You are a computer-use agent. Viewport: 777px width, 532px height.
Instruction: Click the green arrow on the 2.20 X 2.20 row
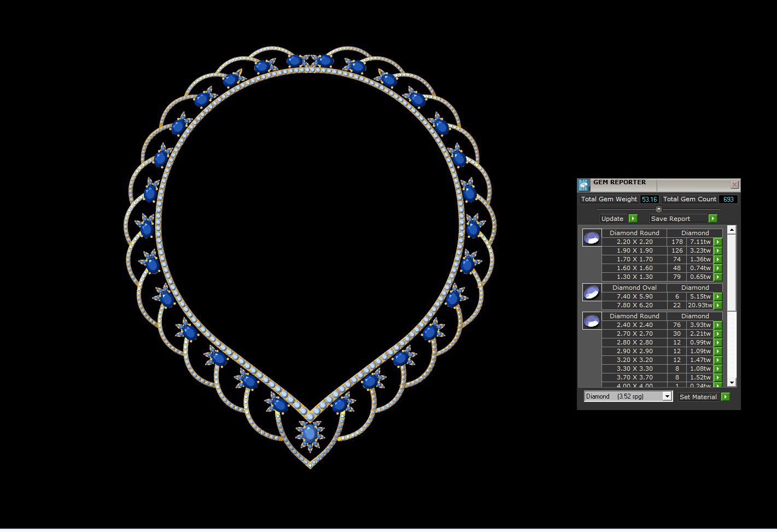718,242
